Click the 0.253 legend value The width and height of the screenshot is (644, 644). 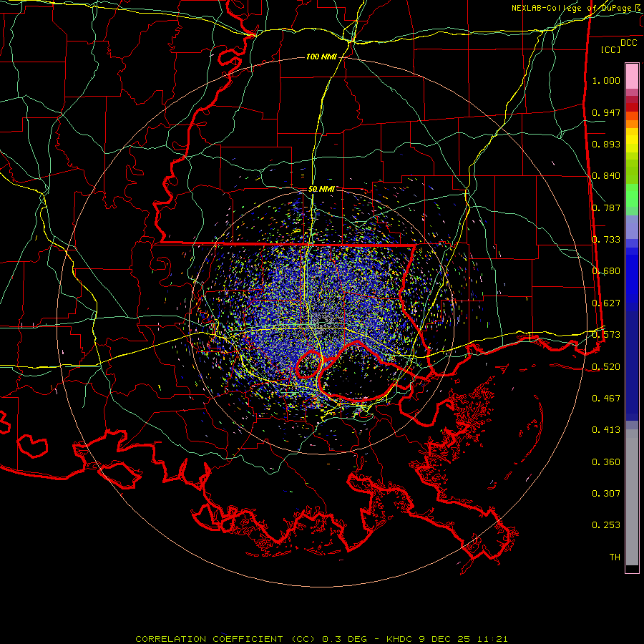point(606,525)
